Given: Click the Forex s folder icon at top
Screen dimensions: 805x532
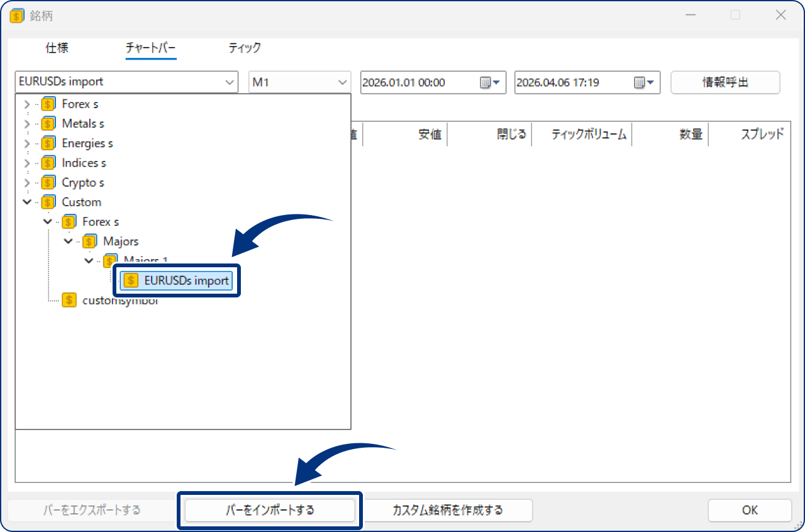Looking at the screenshot, I should click(x=48, y=104).
